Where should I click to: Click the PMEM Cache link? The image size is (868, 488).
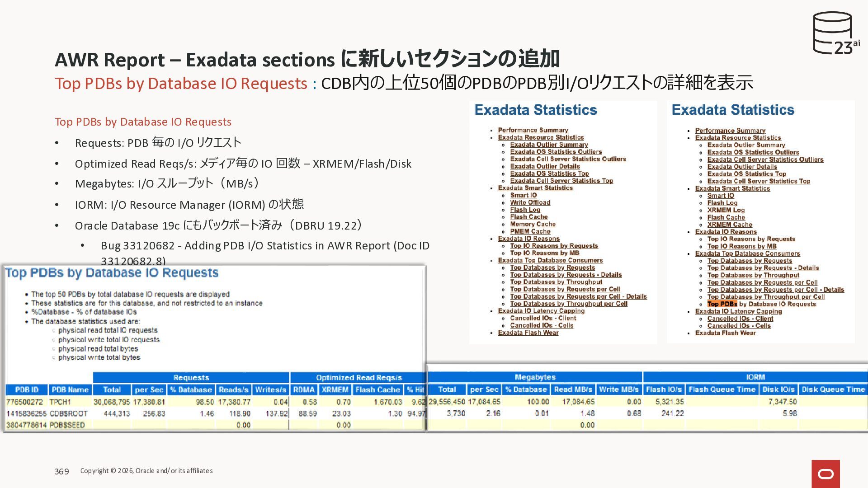(530, 231)
